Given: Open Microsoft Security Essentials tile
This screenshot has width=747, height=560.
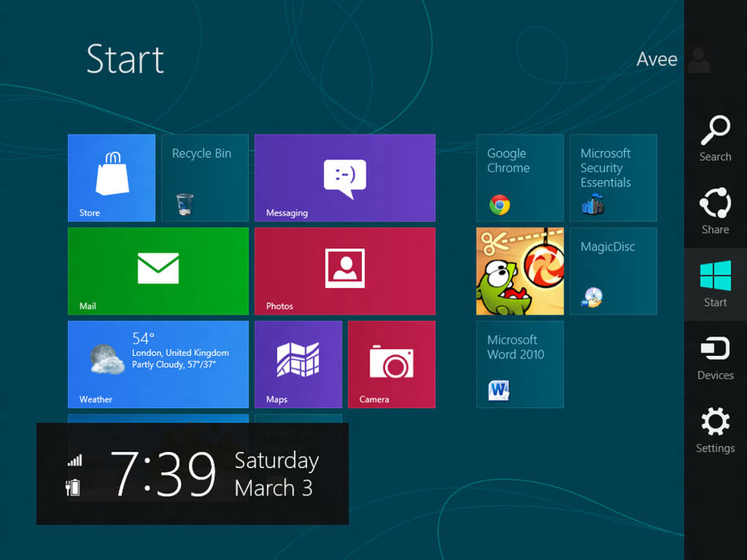Looking at the screenshot, I should click(613, 178).
